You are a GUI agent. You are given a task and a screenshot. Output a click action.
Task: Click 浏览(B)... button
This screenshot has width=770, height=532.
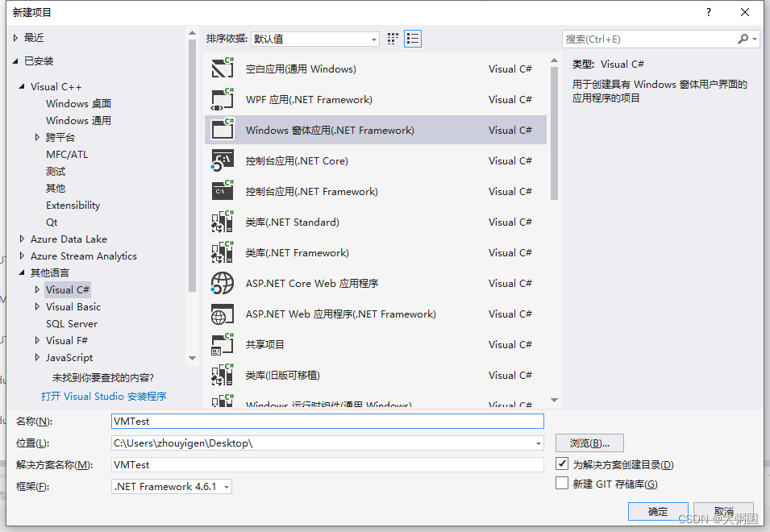point(589,443)
